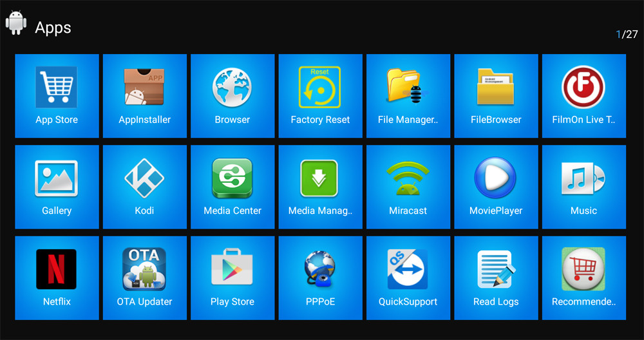Open MoviePlayer
Image resolution: width=644 pixels, height=340 pixels.
pyautogui.click(x=496, y=186)
